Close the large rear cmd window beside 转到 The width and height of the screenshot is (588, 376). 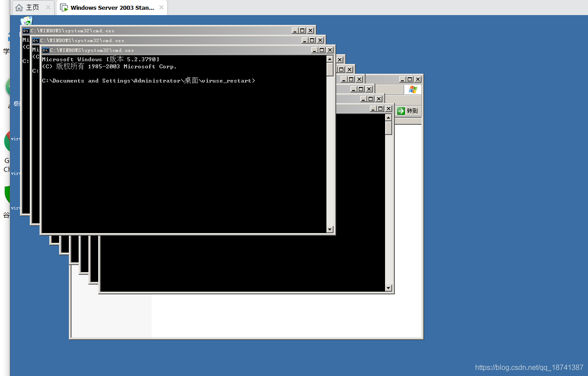coord(389,109)
